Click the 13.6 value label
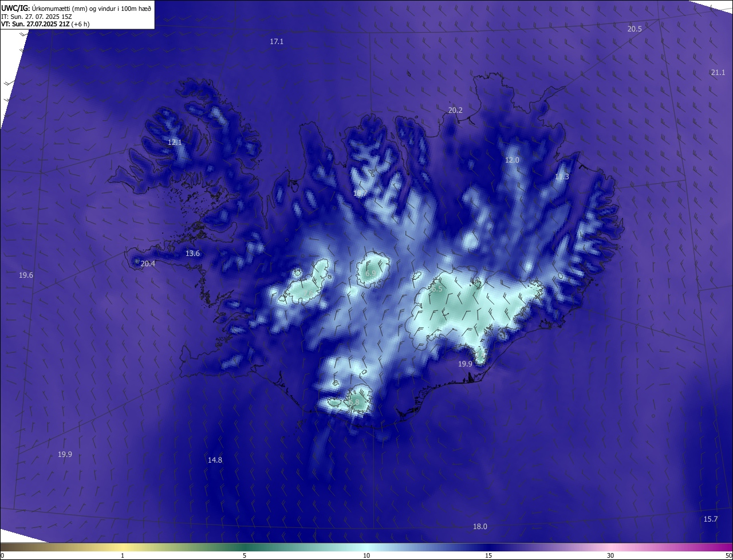 click(192, 254)
